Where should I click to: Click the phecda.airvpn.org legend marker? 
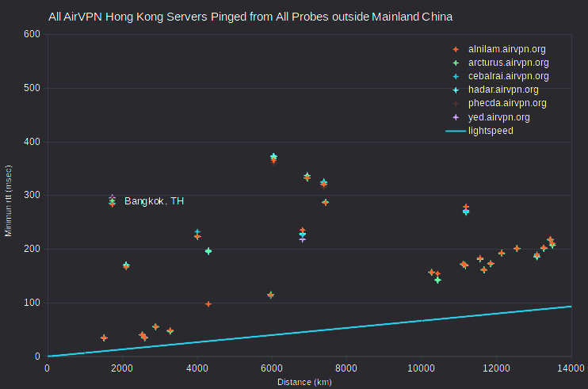(x=456, y=104)
